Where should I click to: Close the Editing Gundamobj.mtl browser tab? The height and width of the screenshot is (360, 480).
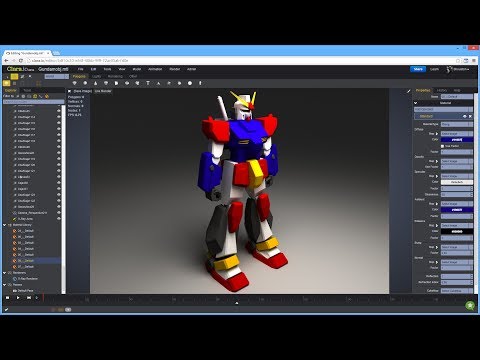coord(48,53)
